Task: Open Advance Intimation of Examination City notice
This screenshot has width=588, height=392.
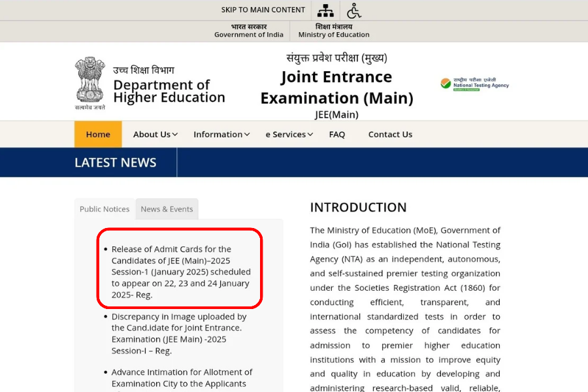Action: point(182,378)
